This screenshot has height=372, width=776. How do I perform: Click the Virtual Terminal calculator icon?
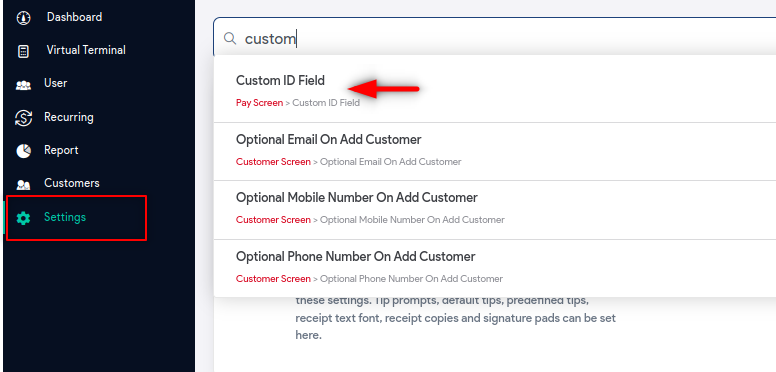coord(23,51)
